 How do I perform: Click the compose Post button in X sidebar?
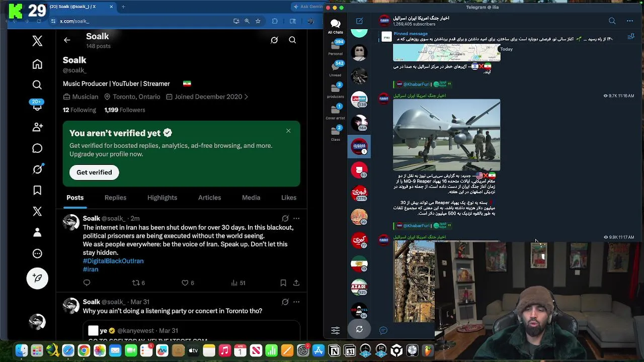[x=37, y=278]
